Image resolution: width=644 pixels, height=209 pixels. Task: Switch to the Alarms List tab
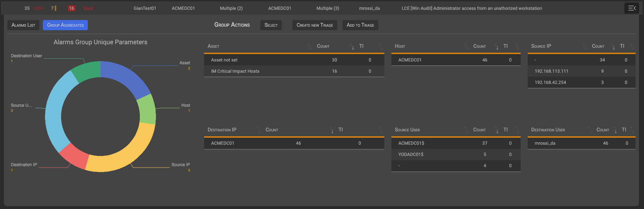[x=23, y=25]
